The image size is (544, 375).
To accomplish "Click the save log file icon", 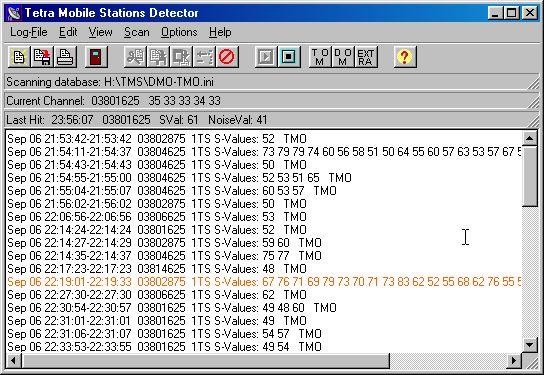I will (42, 57).
